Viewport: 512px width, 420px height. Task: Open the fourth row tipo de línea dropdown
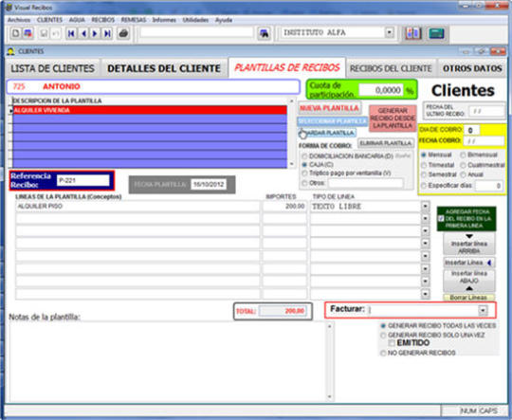[x=425, y=244]
